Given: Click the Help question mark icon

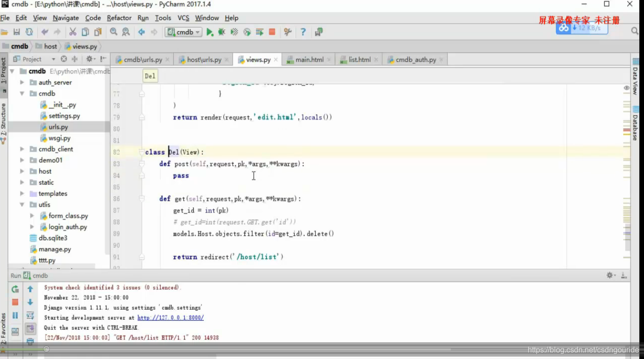Looking at the screenshot, I should (x=303, y=32).
